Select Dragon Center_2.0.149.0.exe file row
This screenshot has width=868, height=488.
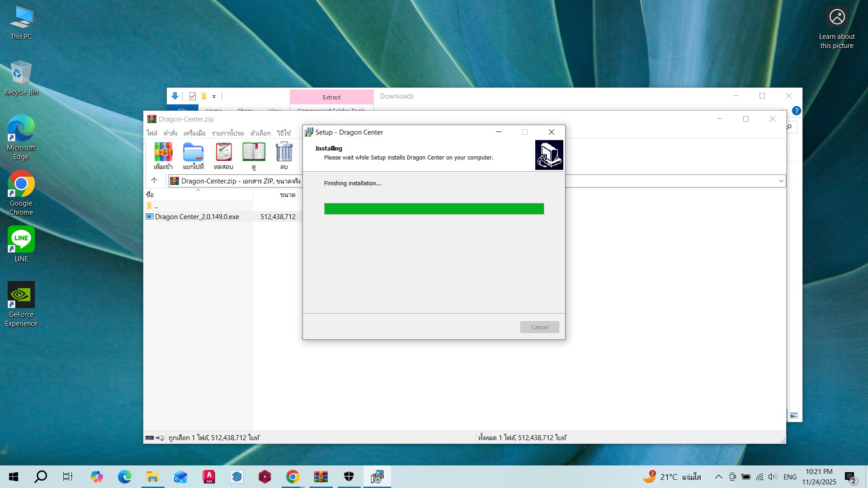click(x=197, y=217)
